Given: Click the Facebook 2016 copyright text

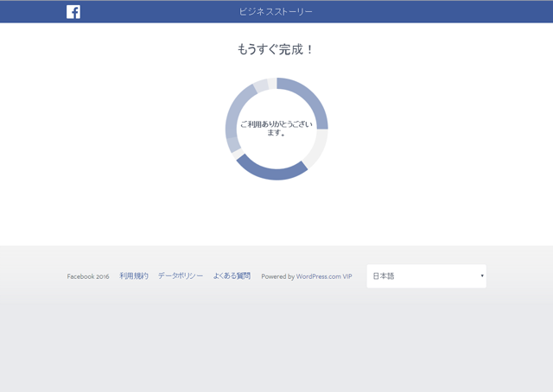Looking at the screenshot, I should (x=88, y=276).
